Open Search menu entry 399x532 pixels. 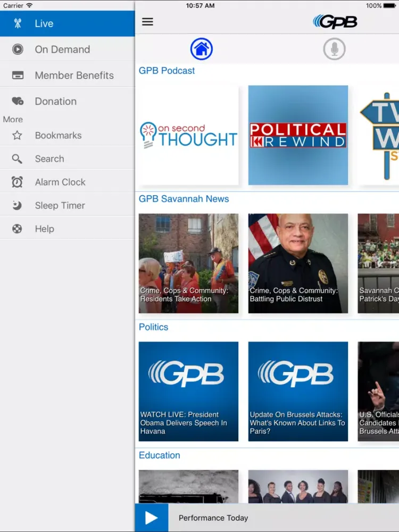[x=67, y=159]
